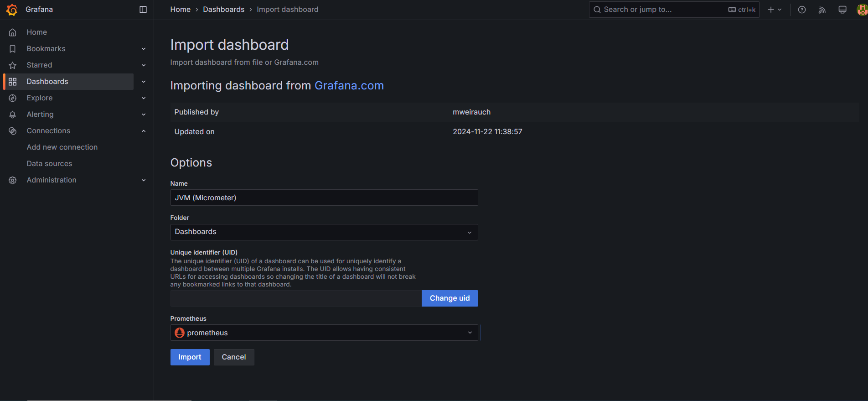Click the Unique identifier UID field

pyautogui.click(x=296, y=298)
